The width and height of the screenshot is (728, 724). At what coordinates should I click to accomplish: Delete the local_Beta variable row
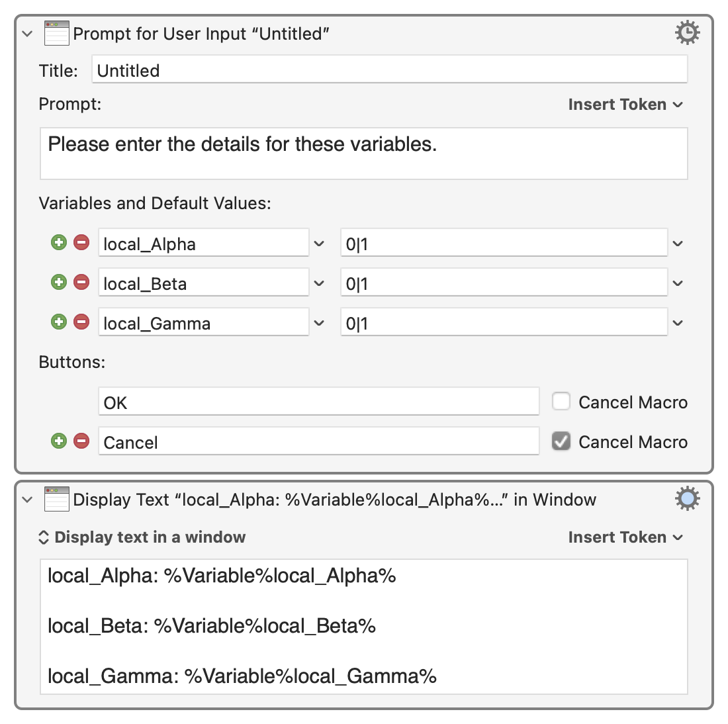pos(81,283)
